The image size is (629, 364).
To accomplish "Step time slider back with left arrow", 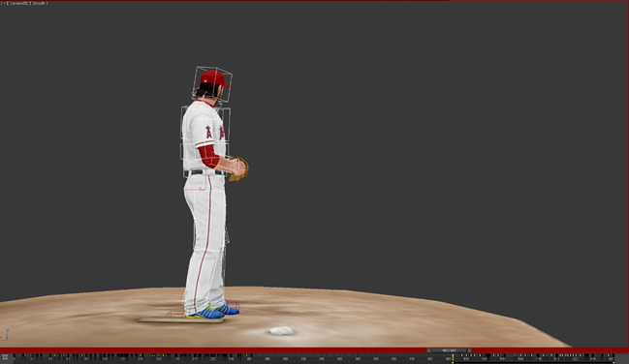I will pyautogui.click(x=428, y=350).
